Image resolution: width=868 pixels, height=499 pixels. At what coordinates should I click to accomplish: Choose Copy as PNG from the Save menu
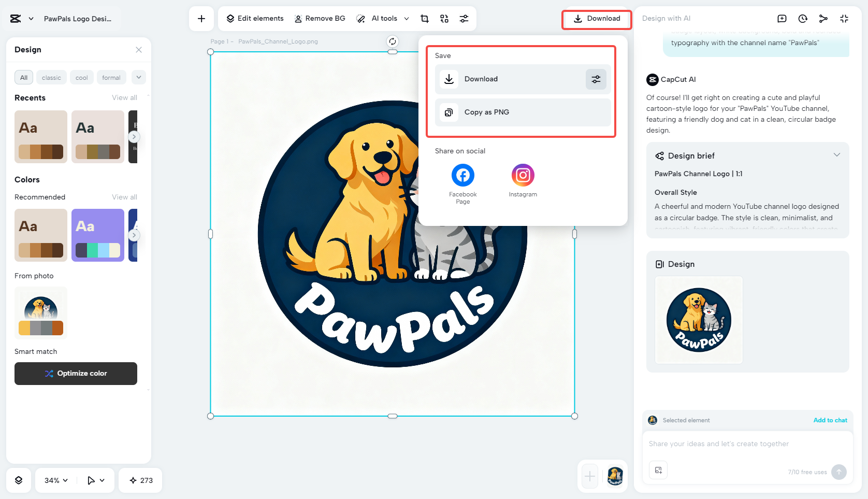[x=522, y=112]
